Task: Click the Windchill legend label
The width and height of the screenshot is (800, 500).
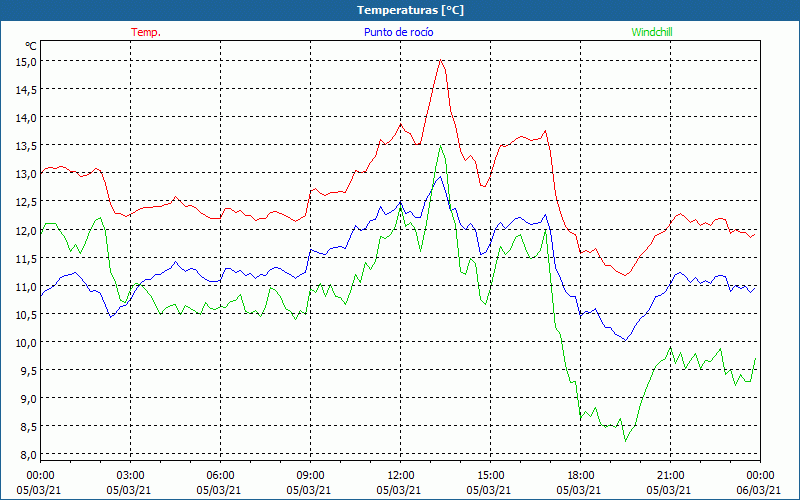Action: tap(652, 32)
